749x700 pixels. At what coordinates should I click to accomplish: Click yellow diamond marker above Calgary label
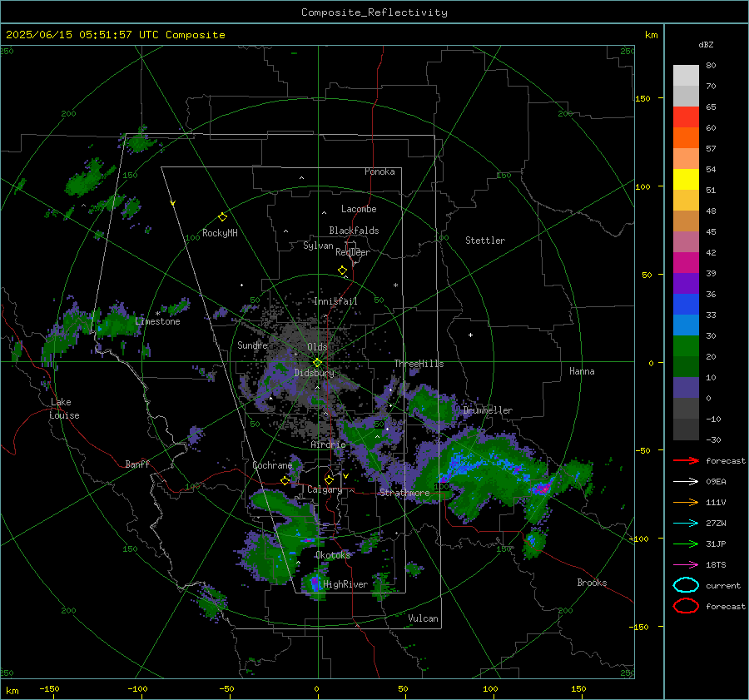click(329, 479)
